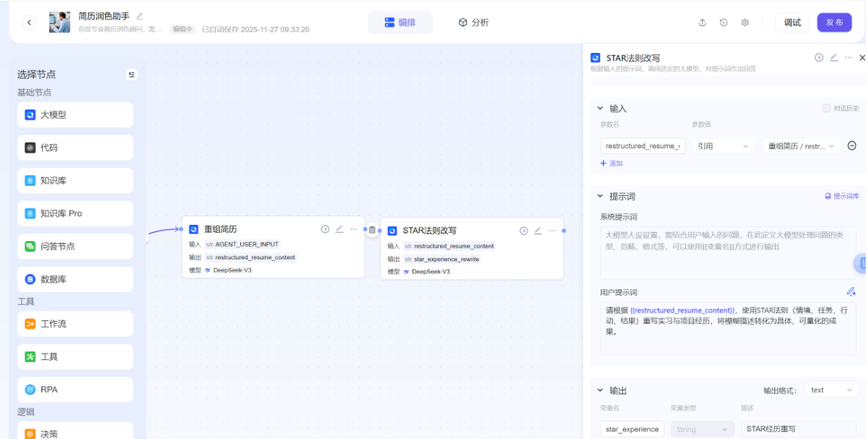Screen dimensions: 868x439
Task: Click the export upload icon in header
Action: pos(702,23)
